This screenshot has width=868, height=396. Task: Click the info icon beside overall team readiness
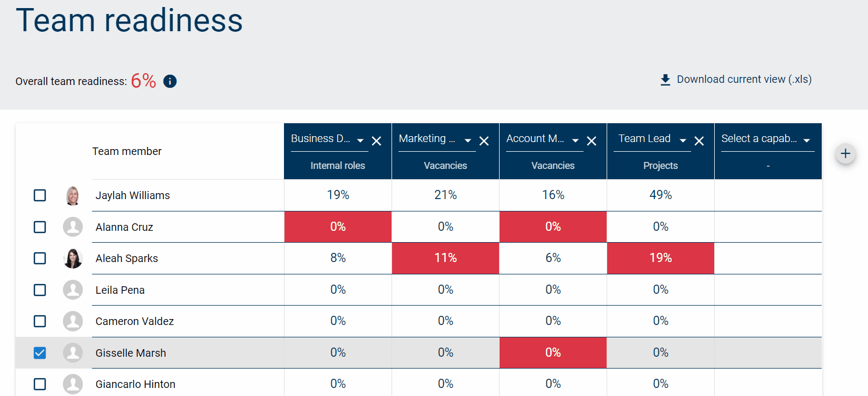pyautogui.click(x=170, y=81)
